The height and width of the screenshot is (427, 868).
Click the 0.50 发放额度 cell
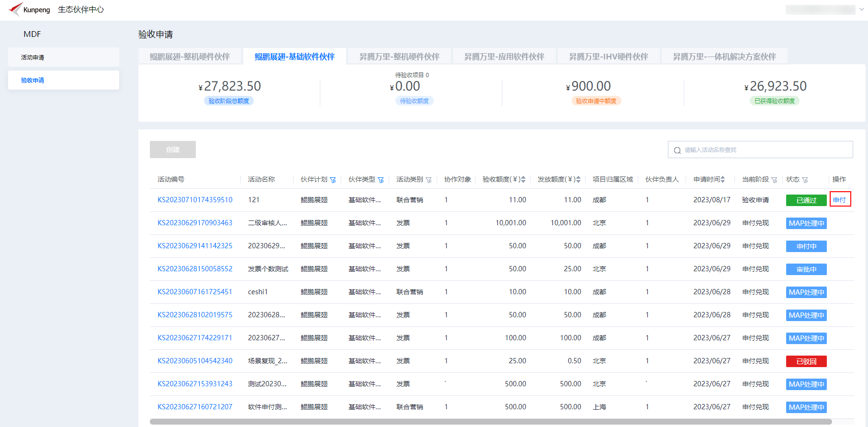575,361
